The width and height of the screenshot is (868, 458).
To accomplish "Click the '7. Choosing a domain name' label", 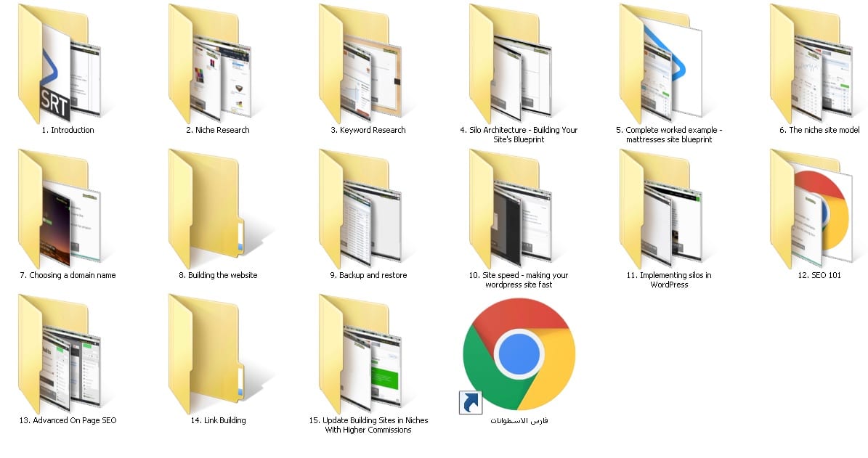I will 68,275.
